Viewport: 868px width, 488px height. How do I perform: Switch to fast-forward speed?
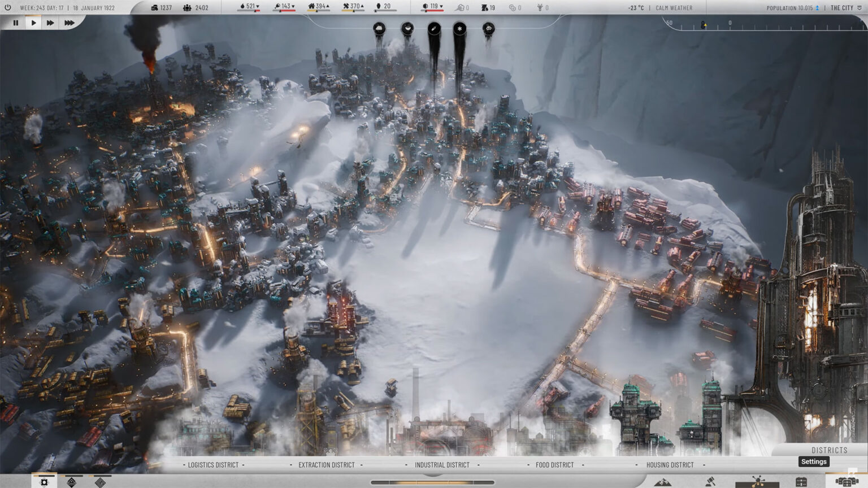(50, 23)
